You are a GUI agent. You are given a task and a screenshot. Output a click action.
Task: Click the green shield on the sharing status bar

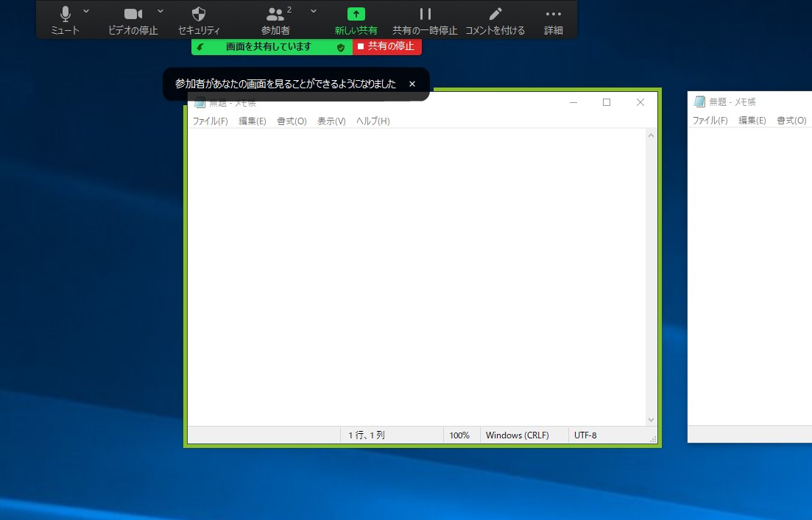339,46
